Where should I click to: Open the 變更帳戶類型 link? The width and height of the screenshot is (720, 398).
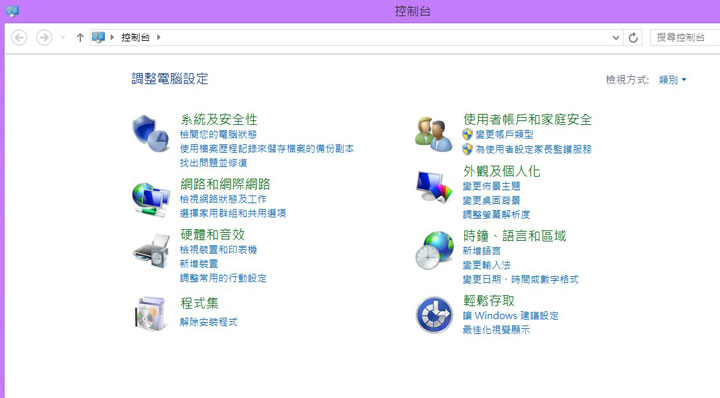[504, 135]
